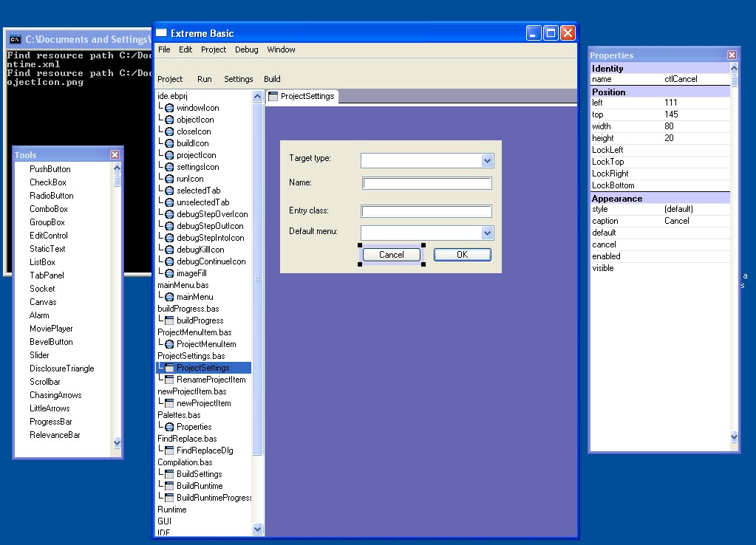Click the project tree scrollbar down arrow
756x545 pixels.
(x=257, y=529)
